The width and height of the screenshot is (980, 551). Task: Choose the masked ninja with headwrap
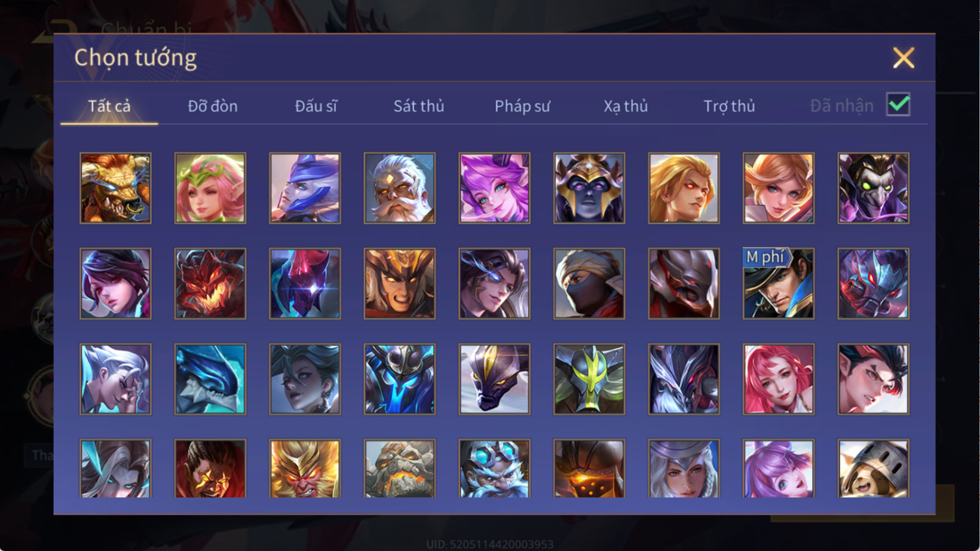[x=589, y=283]
